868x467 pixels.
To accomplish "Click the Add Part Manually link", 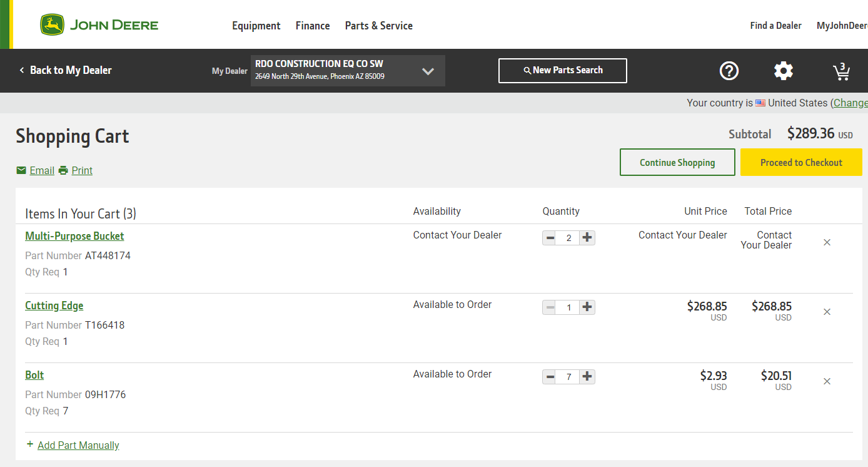I will [78, 445].
